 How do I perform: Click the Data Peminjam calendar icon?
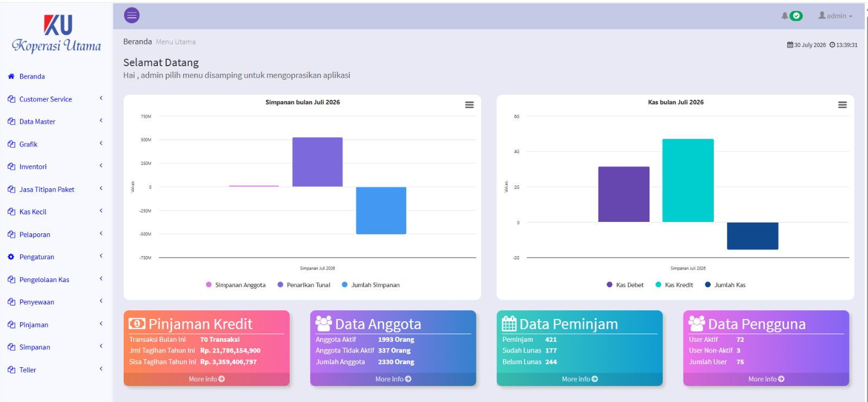(509, 324)
